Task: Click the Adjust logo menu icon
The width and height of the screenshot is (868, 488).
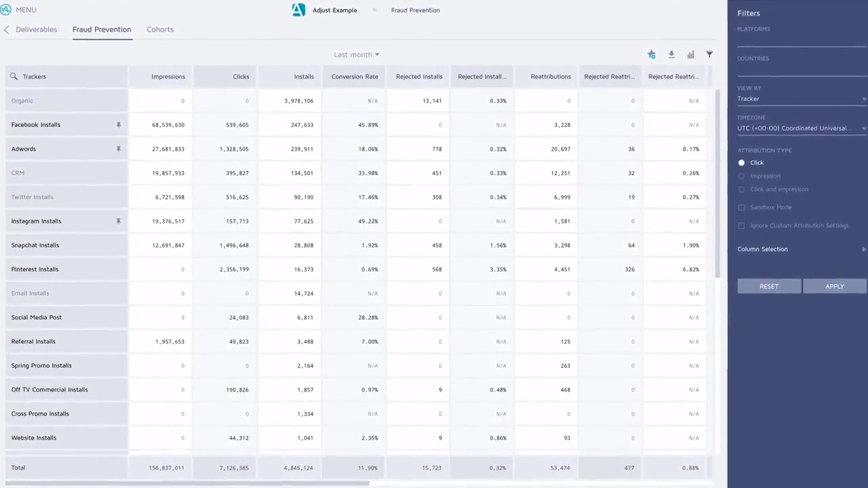Action: 6,10
